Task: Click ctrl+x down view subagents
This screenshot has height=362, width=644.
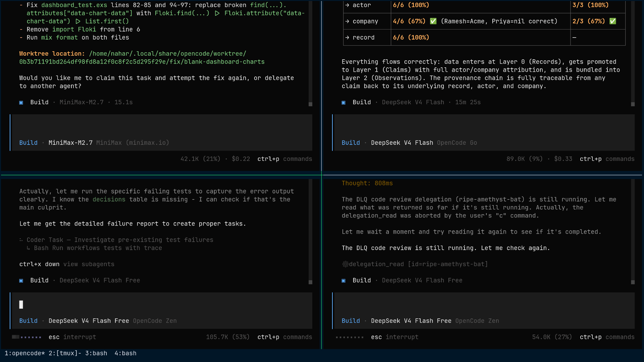Action: (67, 264)
